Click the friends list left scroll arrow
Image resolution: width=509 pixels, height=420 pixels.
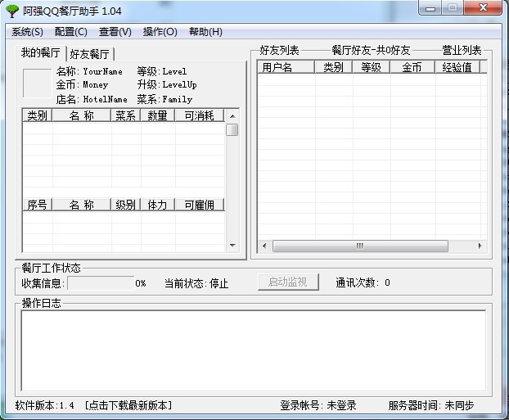tap(264, 246)
